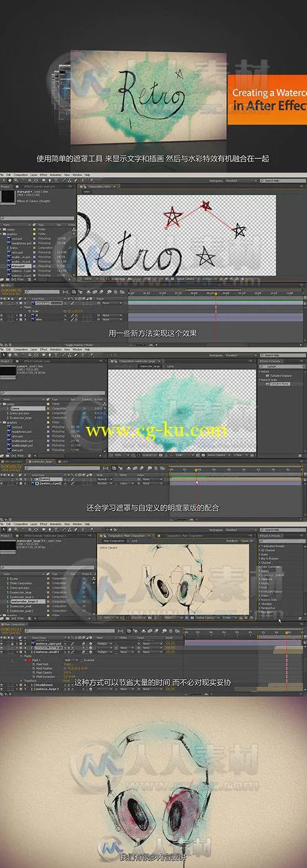Select 'Color Correction' effects category

(x=272, y=567)
